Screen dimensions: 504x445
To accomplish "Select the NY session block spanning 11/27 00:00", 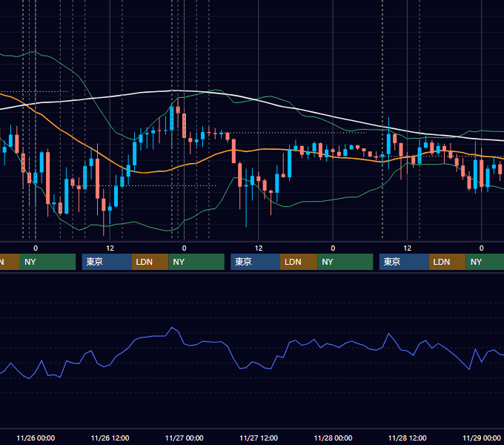I will click(x=196, y=262).
